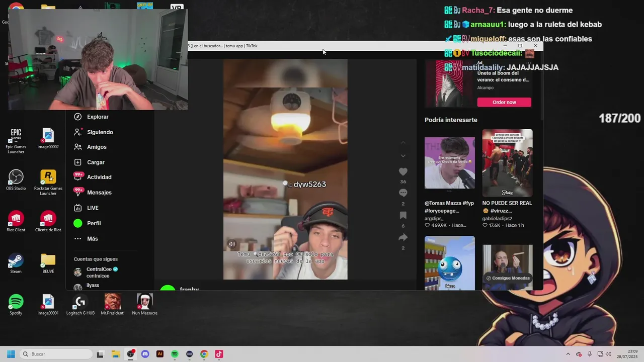644x362 pixels.
Task: Open the volume tray icon
Action: [608, 354]
